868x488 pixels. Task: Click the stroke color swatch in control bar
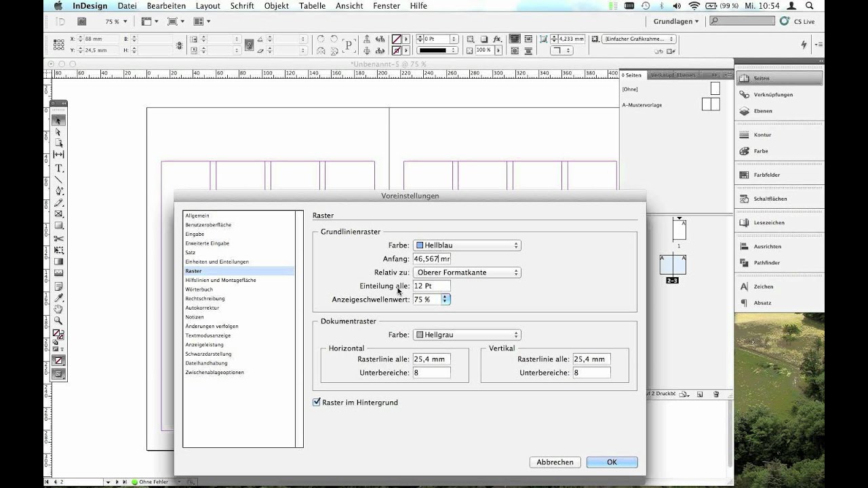click(397, 50)
